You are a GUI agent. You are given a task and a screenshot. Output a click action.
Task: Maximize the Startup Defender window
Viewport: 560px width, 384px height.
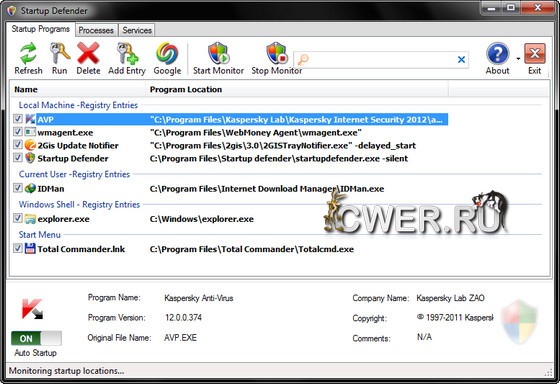pos(511,8)
